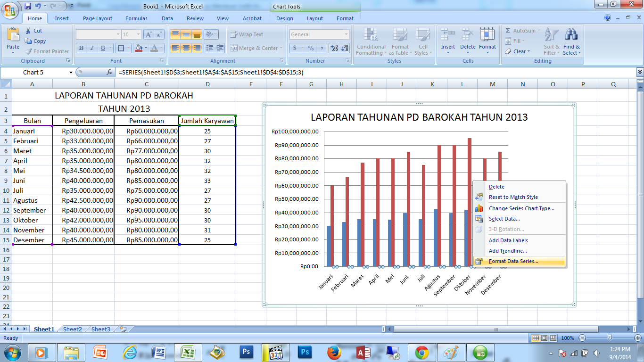Toggle Center horizontal alignment
Viewport: 644px width, 362px height.
click(186, 48)
